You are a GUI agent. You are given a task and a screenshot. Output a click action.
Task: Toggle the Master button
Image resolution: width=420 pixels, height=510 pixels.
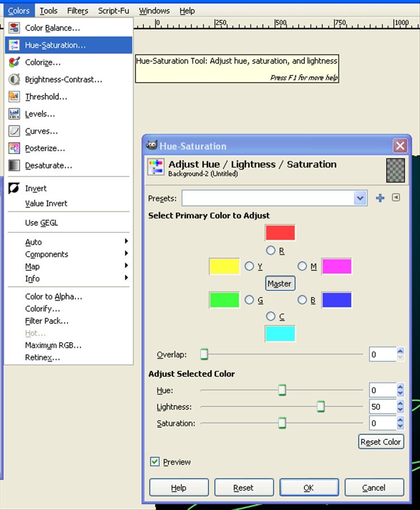tap(280, 283)
